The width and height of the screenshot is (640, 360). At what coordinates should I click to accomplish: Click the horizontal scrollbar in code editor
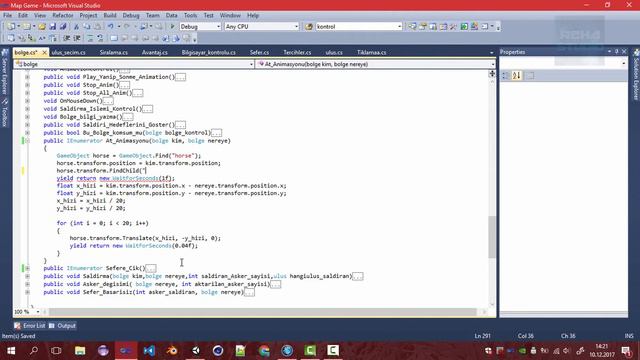(x=262, y=312)
